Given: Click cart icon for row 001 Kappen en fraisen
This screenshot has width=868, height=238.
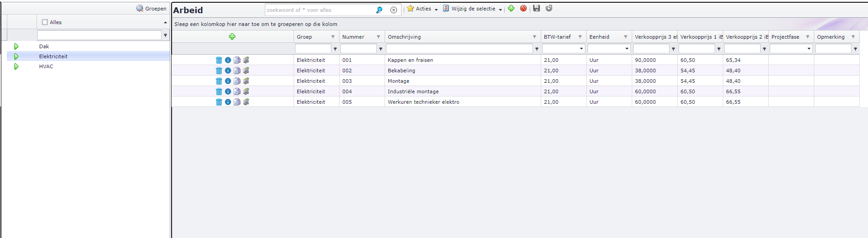Looking at the screenshot, I should [246, 60].
